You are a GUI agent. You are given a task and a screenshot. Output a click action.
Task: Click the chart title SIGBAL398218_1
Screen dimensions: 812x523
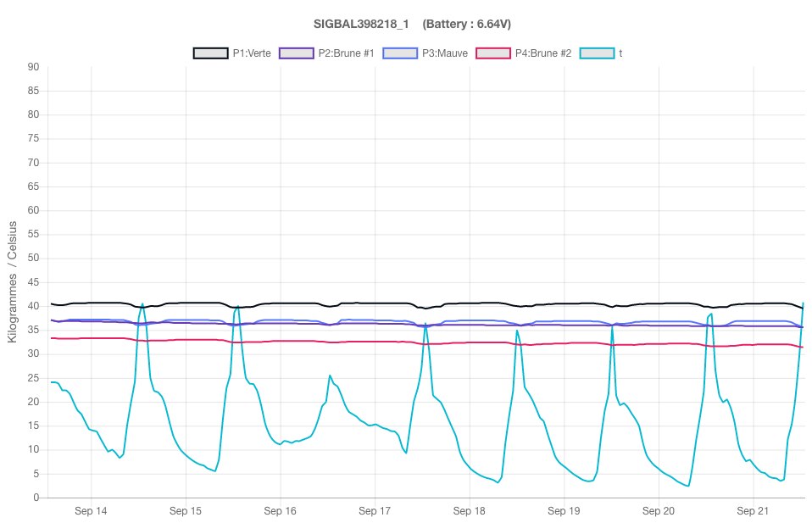(x=361, y=24)
